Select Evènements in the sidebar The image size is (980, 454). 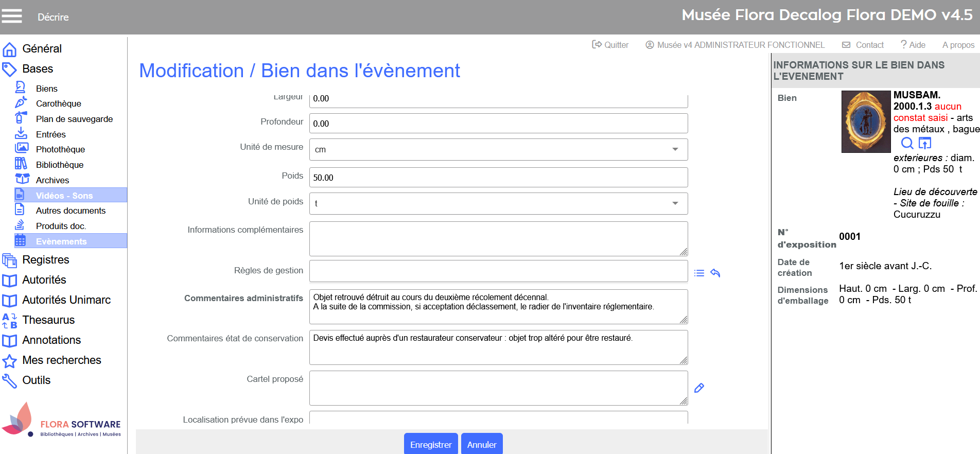pyautogui.click(x=61, y=241)
